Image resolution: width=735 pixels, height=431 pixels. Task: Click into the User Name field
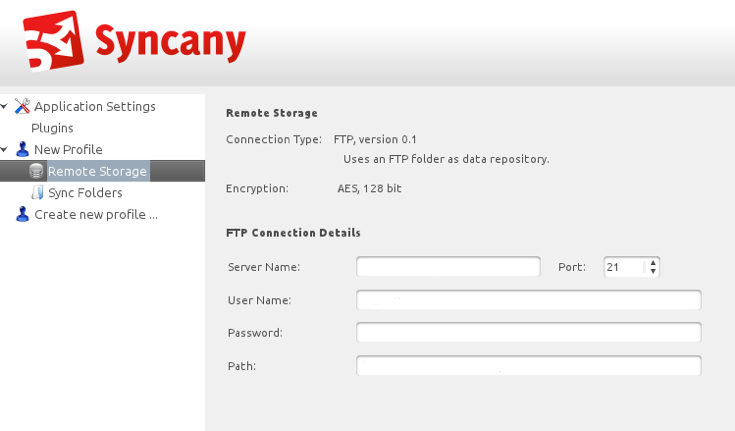pos(528,300)
